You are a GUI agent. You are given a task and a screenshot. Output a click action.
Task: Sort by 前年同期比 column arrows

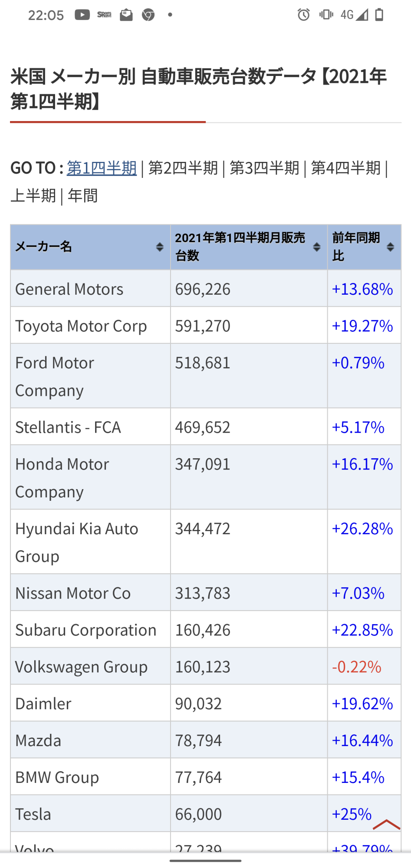(x=390, y=247)
